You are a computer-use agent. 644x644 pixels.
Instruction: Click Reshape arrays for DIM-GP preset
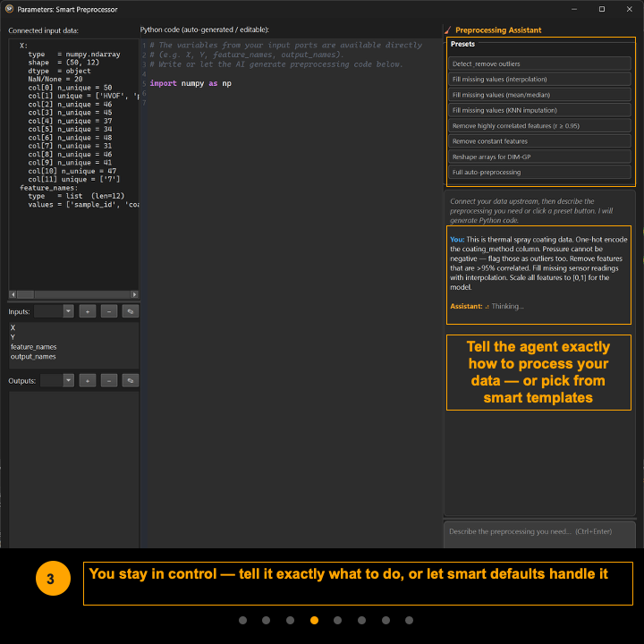click(539, 157)
